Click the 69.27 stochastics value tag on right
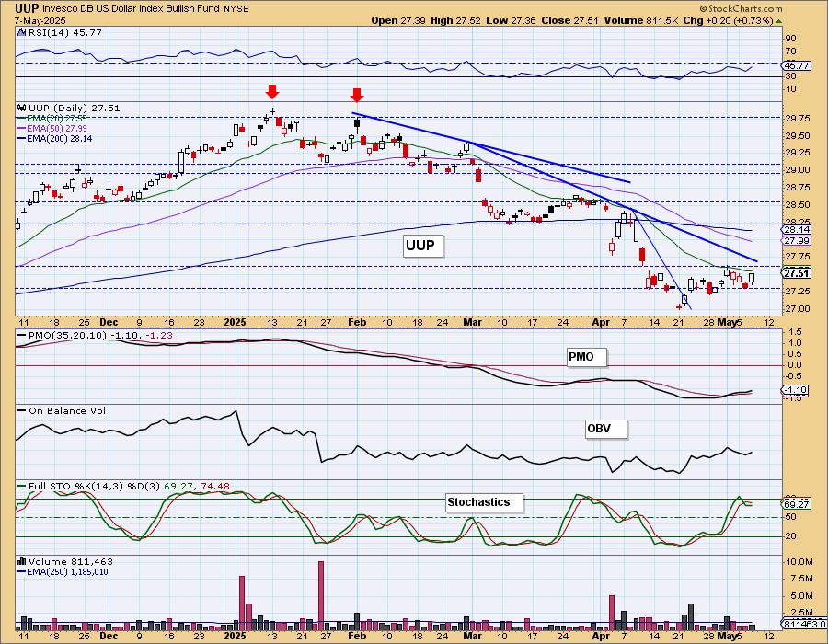This screenshot has height=644, width=828. [x=797, y=505]
